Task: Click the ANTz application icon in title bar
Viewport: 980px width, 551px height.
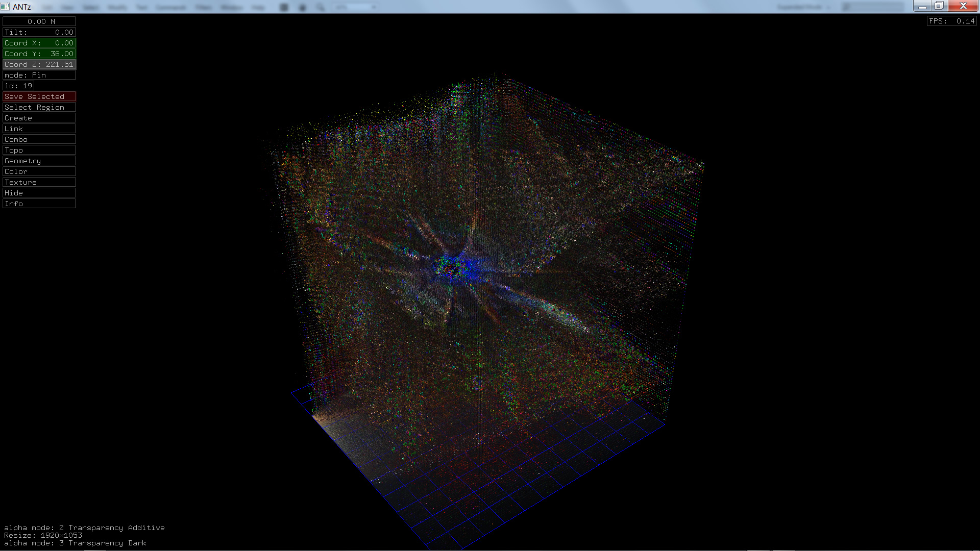Action: (5, 7)
